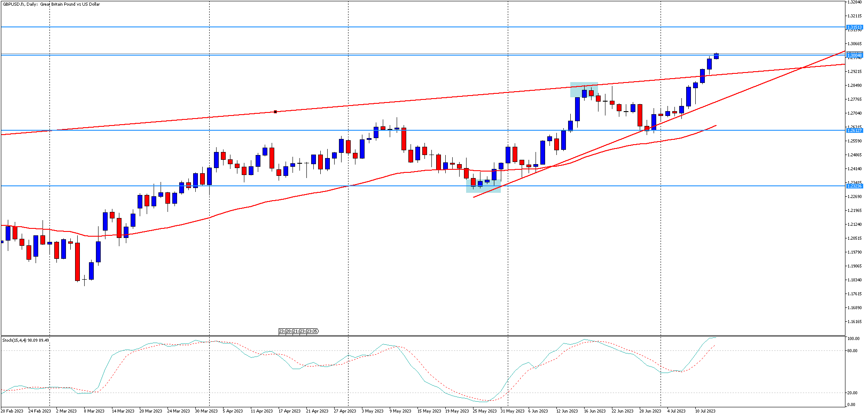868x416 pixels.
Task: Click the 16 Jun 2023 date label
Action: [595, 411]
